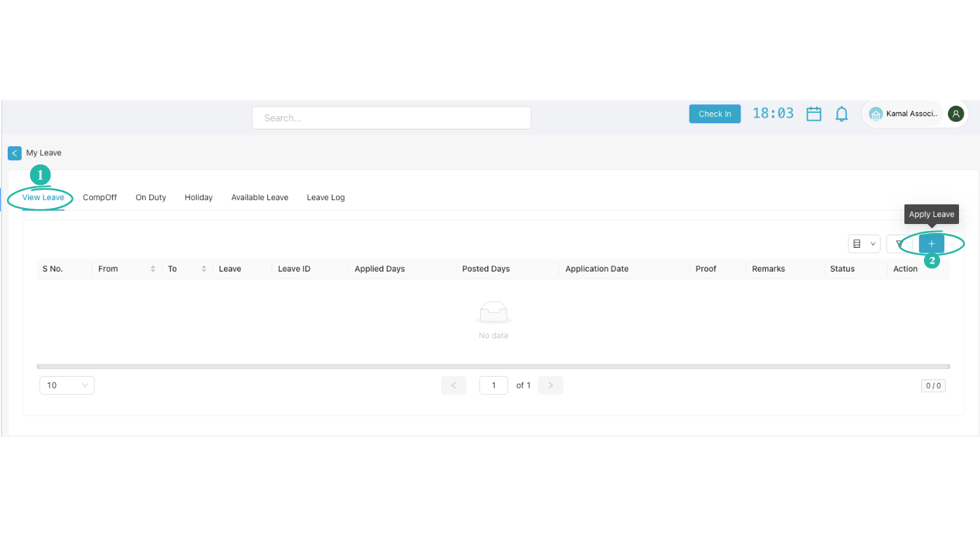
Task: Click the user profile avatar icon
Action: [955, 114]
